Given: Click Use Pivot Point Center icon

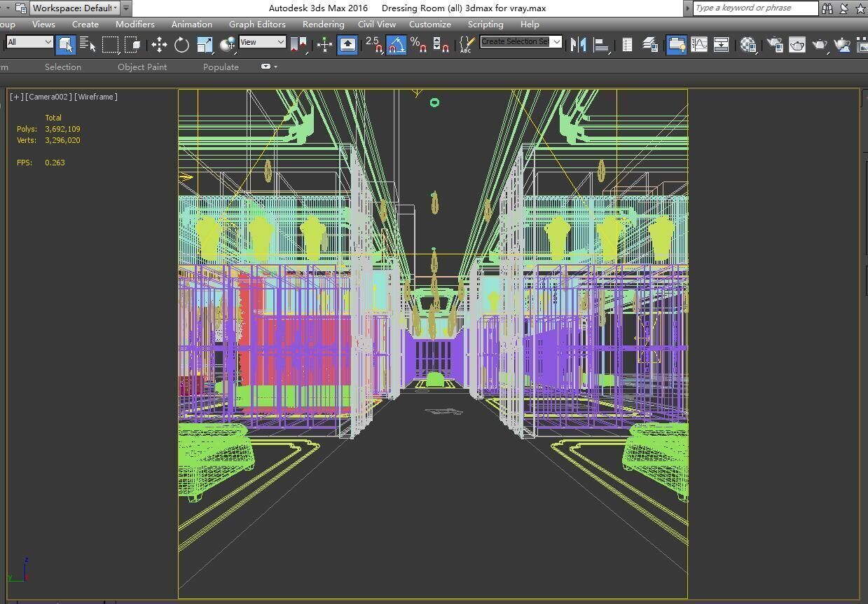Looking at the screenshot, I should point(298,45).
